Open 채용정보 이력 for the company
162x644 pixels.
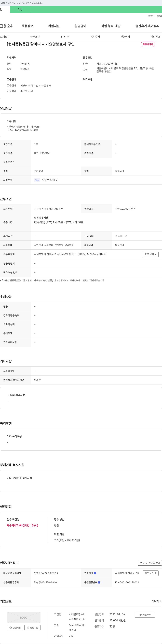145,615
